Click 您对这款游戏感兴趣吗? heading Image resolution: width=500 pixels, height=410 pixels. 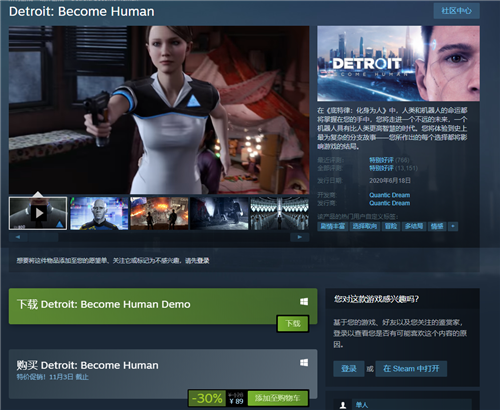(376, 299)
